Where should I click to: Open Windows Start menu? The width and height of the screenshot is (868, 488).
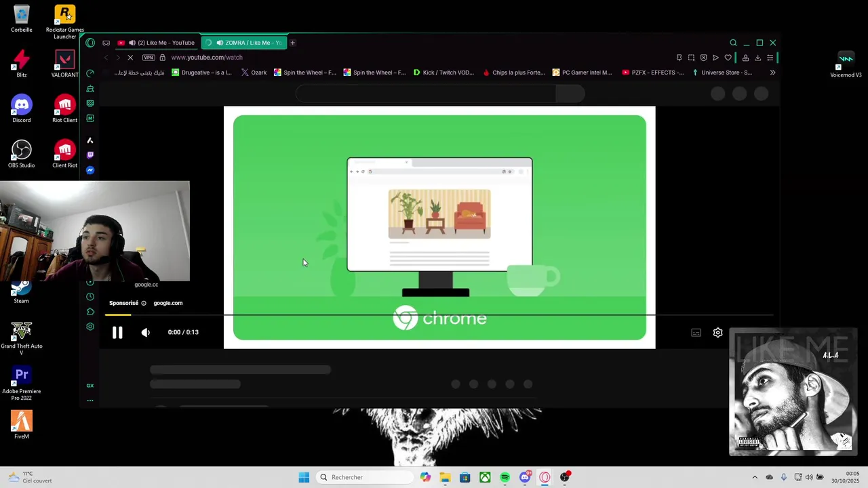(x=304, y=477)
